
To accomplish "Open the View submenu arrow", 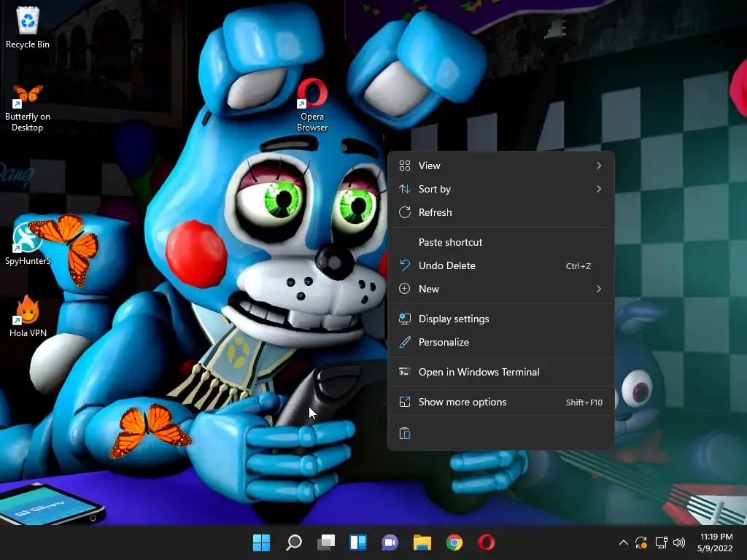I will click(599, 166).
